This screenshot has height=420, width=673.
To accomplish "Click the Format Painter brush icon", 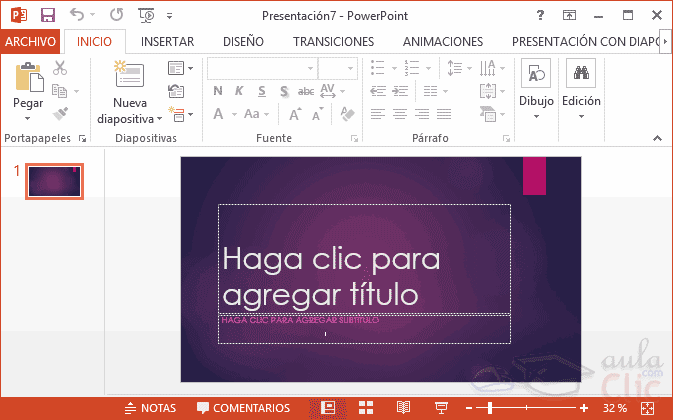I will [x=60, y=113].
